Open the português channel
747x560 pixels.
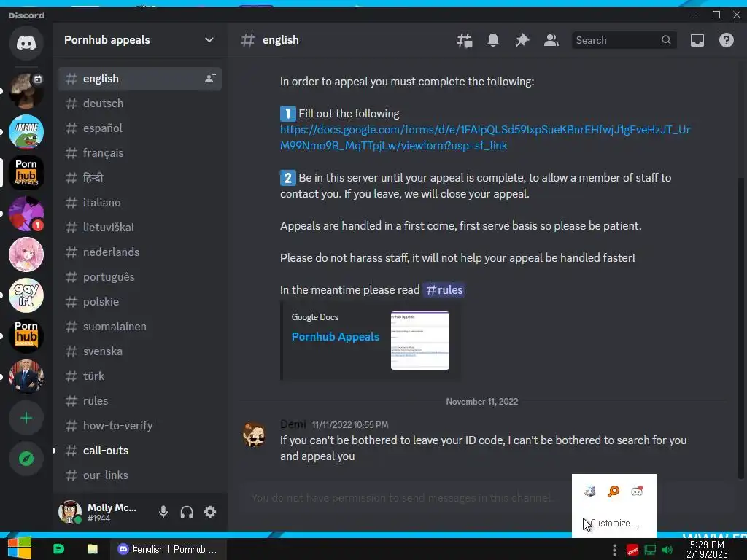coord(139,276)
